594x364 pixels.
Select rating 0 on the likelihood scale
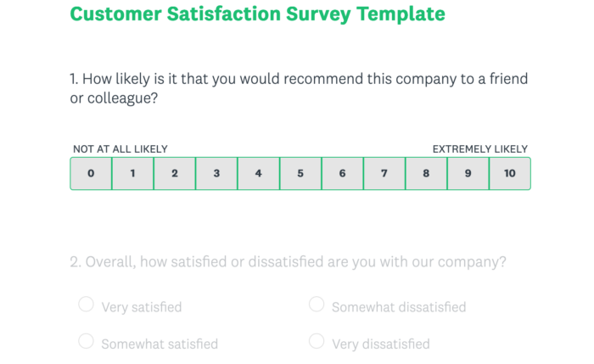(x=91, y=173)
